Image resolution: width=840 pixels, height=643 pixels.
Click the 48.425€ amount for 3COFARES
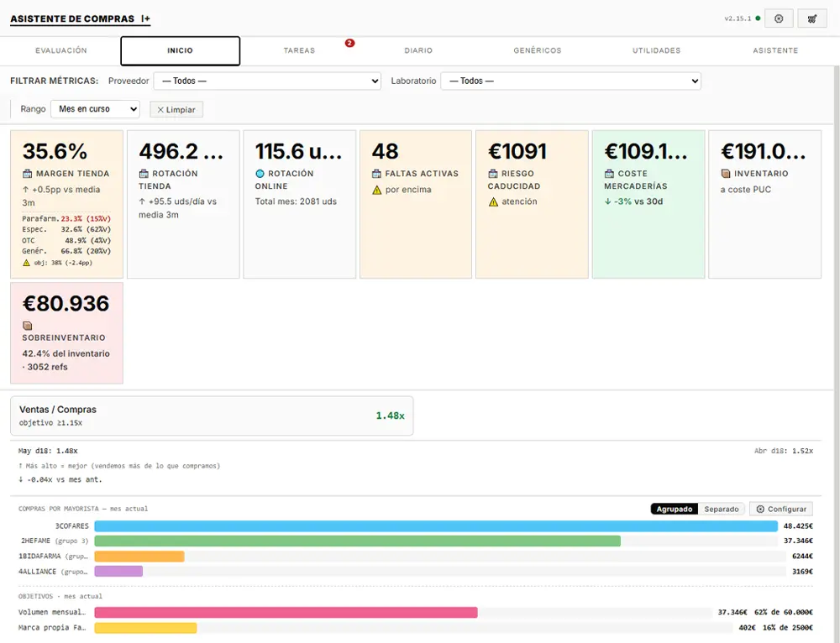[x=798, y=525]
